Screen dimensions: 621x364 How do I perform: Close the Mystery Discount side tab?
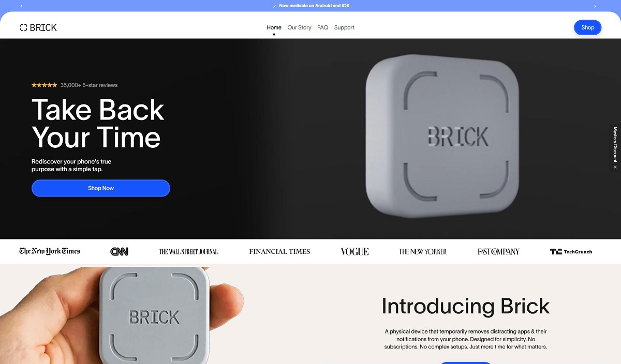click(615, 167)
